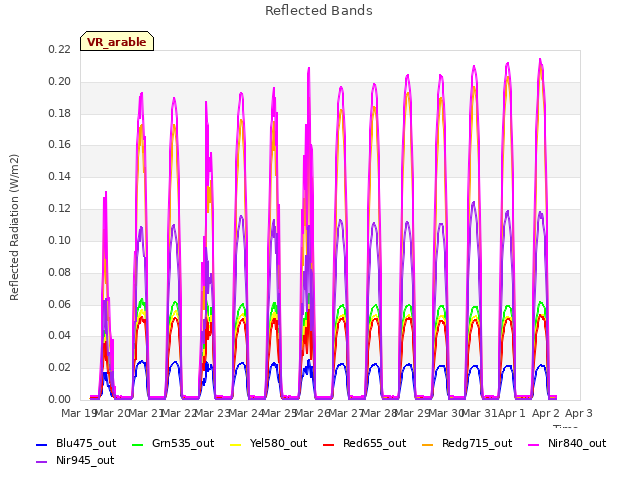Click the blue swatch beside Blu475_out
The width and height of the screenshot is (640, 480).
pos(41,444)
